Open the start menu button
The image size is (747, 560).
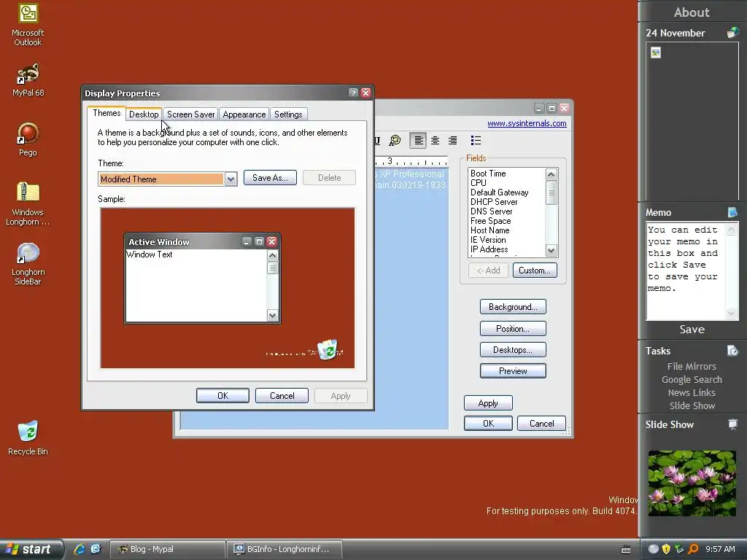click(31, 549)
